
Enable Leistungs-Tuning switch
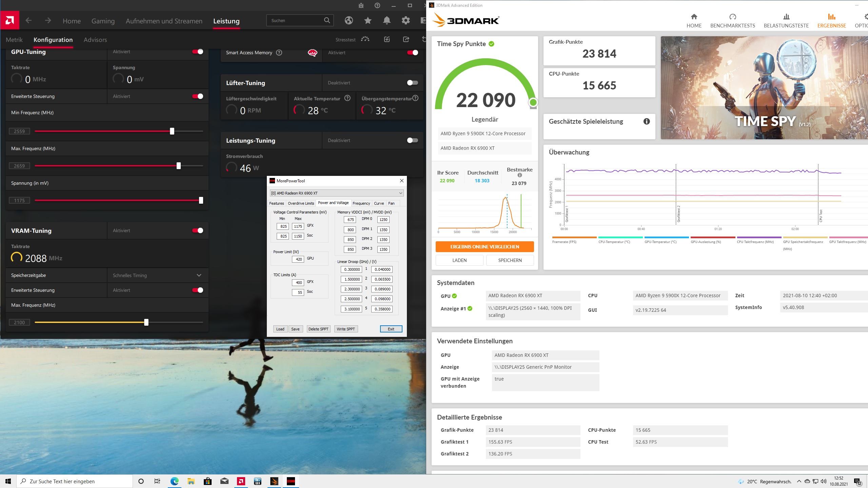point(412,140)
